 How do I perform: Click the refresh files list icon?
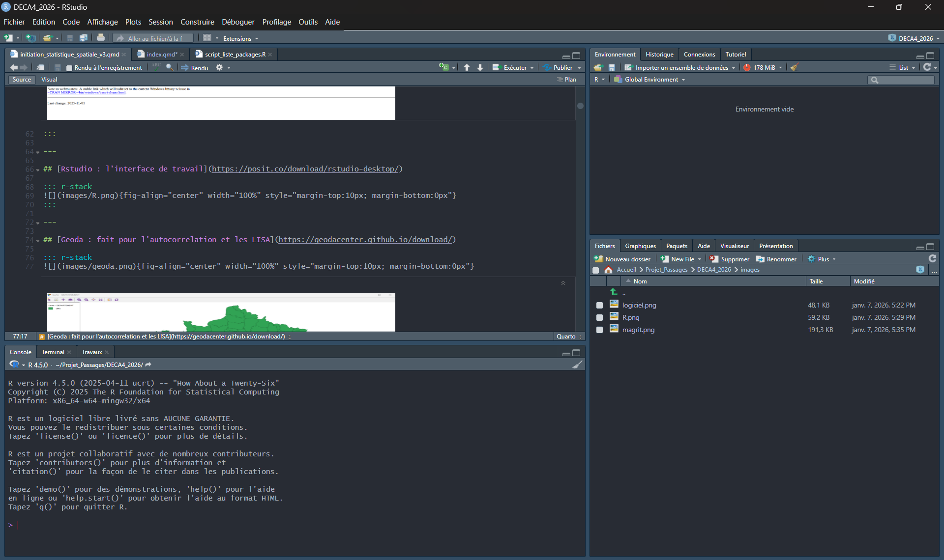pos(932,259)
